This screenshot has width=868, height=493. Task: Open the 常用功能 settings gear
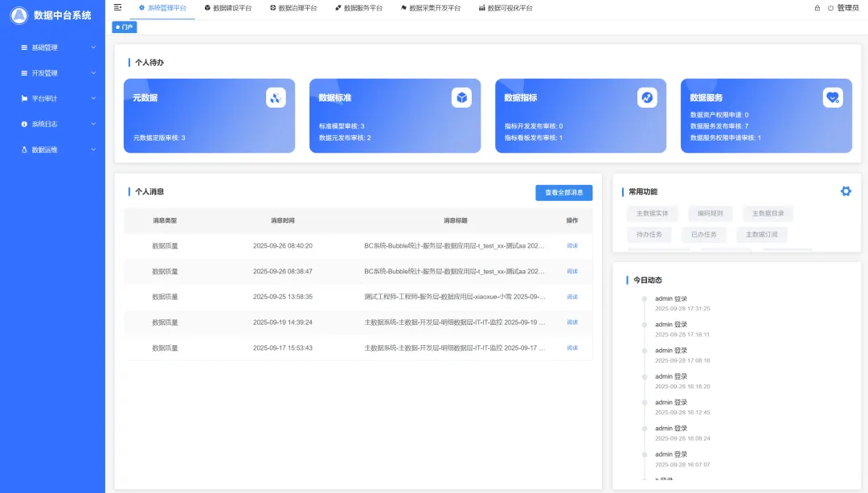(845, 191)
